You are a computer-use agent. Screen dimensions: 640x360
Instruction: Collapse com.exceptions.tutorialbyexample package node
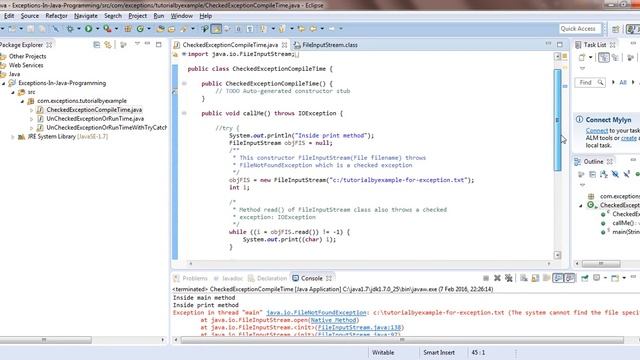(x=22, y=101)
